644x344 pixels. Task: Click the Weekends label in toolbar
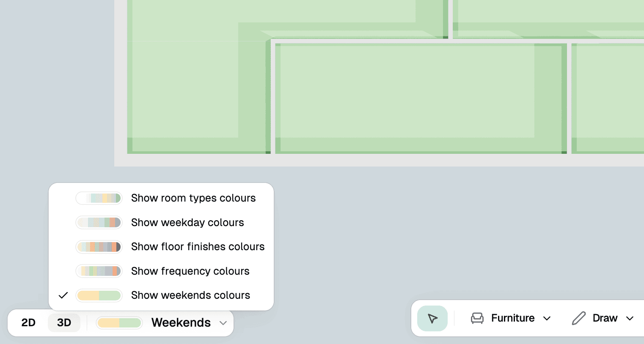[x=181, y=323]
